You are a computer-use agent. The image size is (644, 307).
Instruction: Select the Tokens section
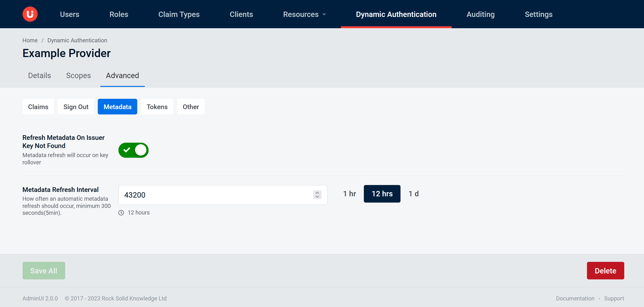tap(157, 107)
